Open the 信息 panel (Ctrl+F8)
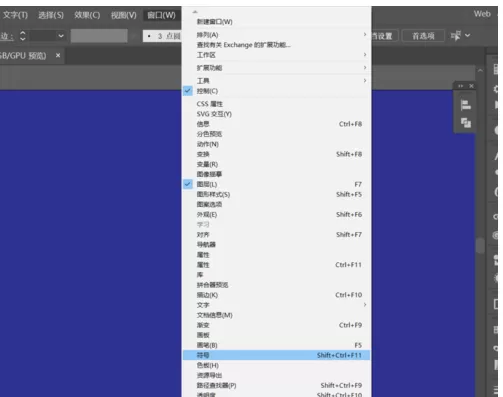The width and height of the screenshot is (503, 397). (x=277, y=124)
